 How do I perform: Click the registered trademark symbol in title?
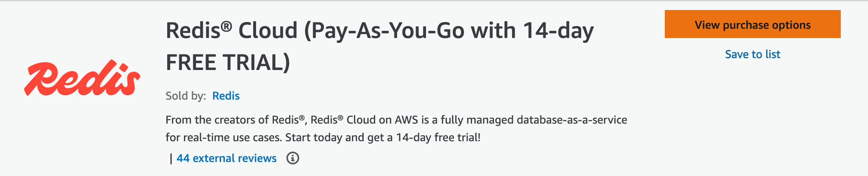(226, 26)
